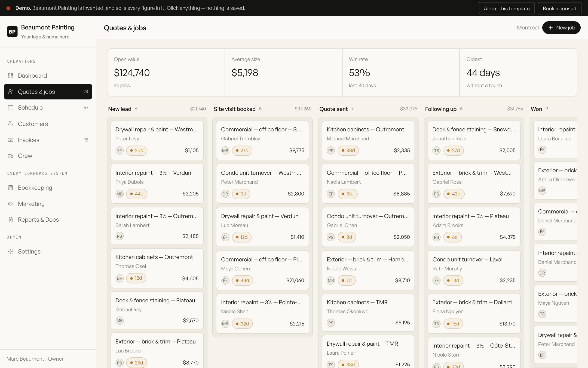
Task: Click the 8d age badge on Gabriel Chen's card
Action: tap(347, 237)
